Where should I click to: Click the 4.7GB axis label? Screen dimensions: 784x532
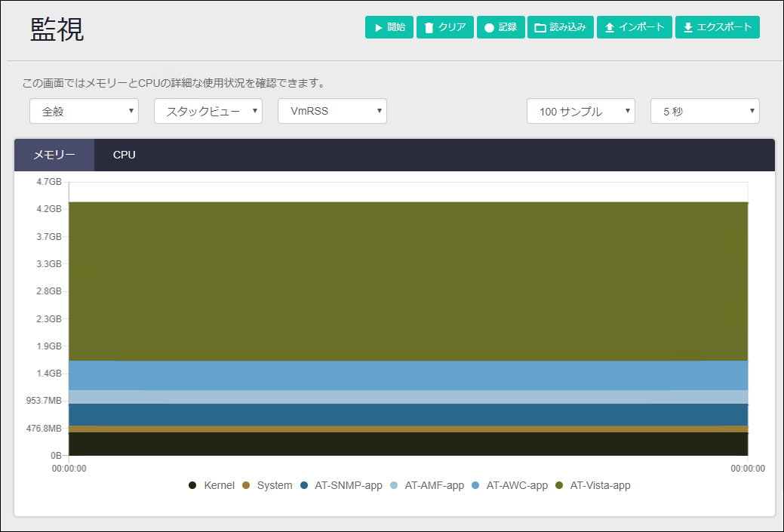[49, 182]
